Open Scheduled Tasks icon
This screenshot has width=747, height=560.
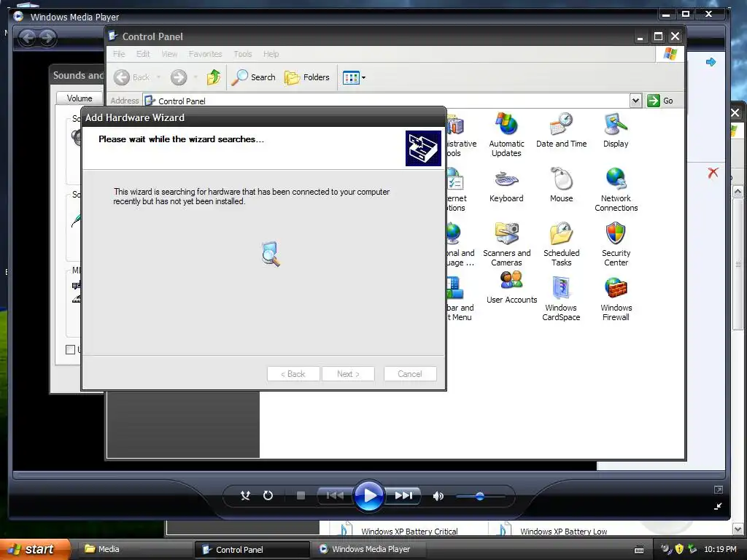(x=561, y=244)
